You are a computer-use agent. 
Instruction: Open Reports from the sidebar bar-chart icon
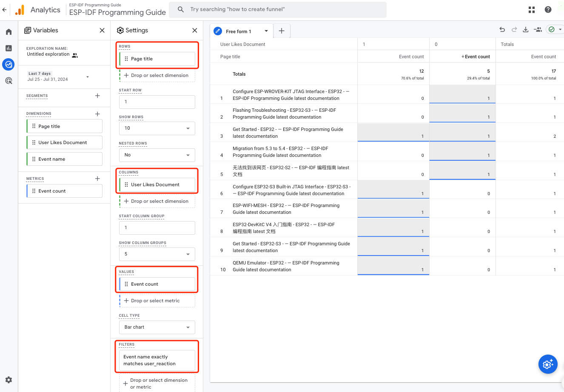(9, 48)
